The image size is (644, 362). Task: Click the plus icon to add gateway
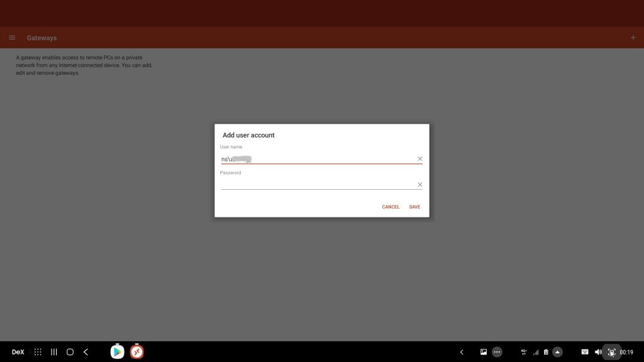[x=633, y=38]
